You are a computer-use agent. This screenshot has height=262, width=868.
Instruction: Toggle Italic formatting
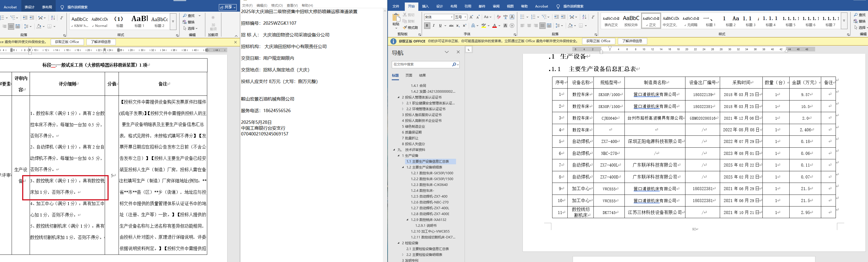click(x=434, y=26)
